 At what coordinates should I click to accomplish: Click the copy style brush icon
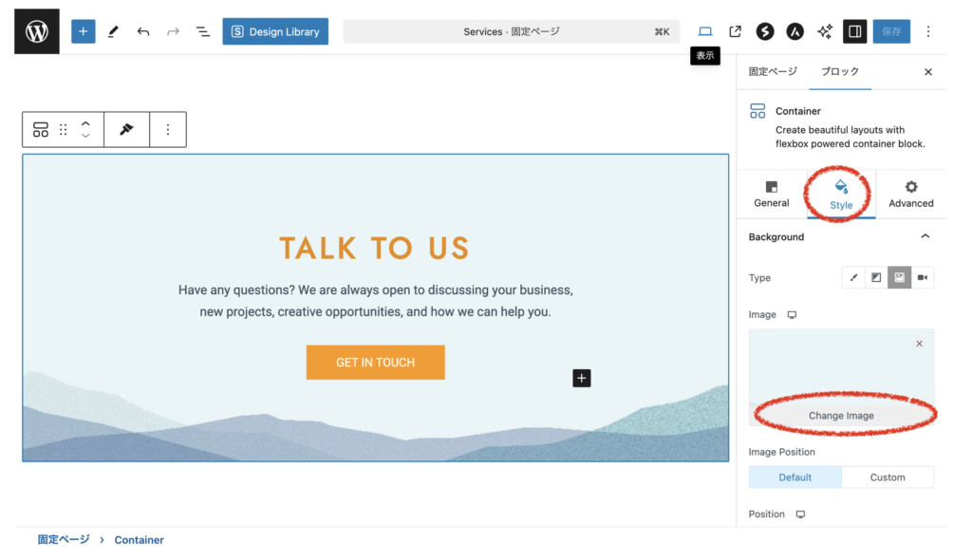[126, 130]
